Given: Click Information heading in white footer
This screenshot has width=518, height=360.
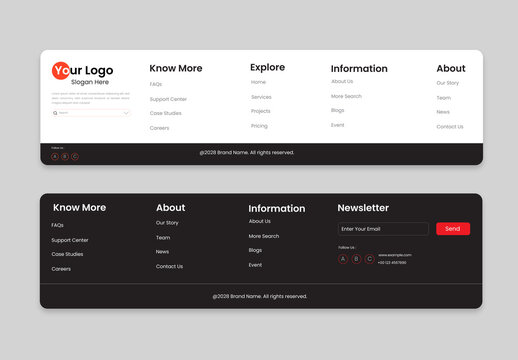Looking at the screenshot, I should click(x=359, y=69).
